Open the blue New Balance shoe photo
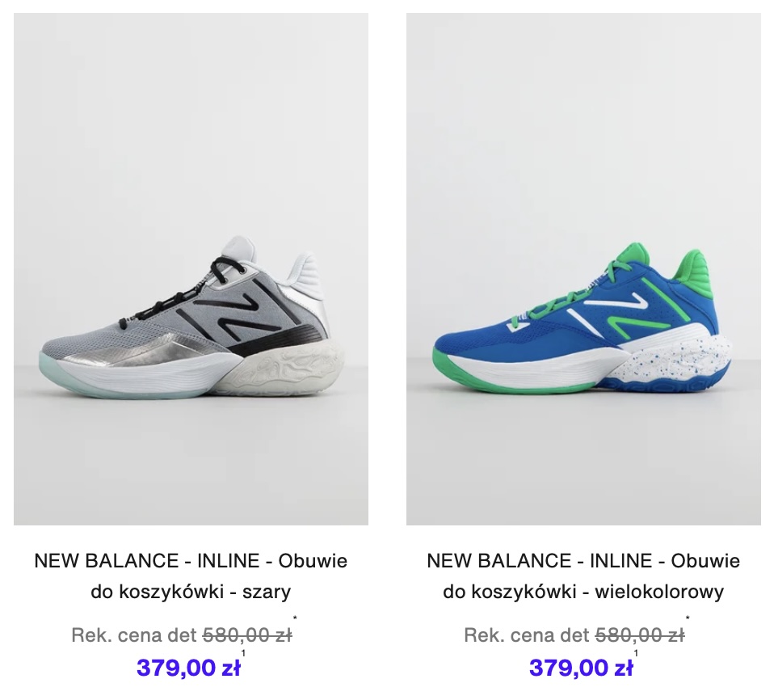The image size is (774, 700). pos(583,268)
